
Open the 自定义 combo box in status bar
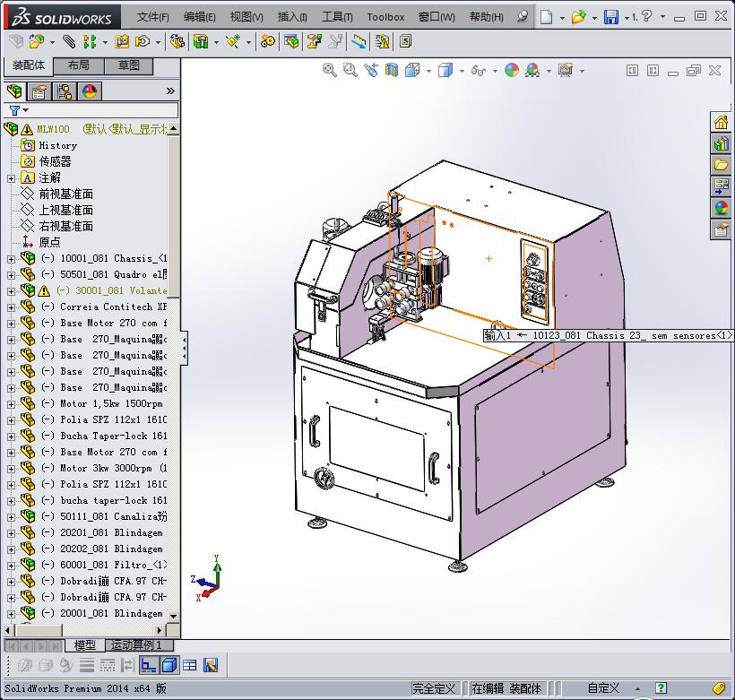point(602,687)
